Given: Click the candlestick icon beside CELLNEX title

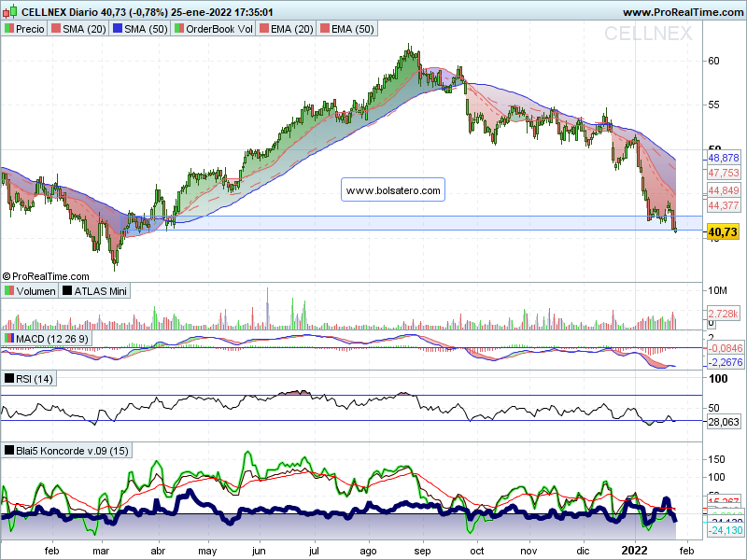Looking at the screenshot, I should [10, 10].
